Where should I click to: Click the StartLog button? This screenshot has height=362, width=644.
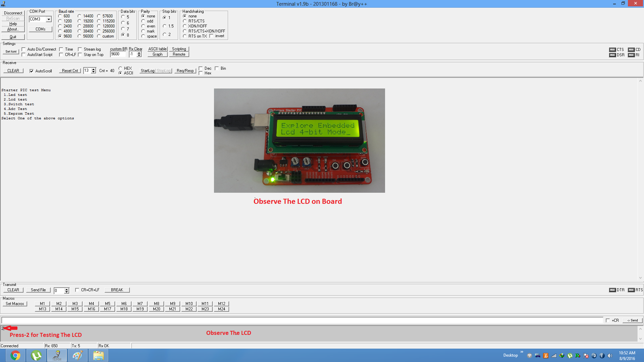(x=148, y=71)
